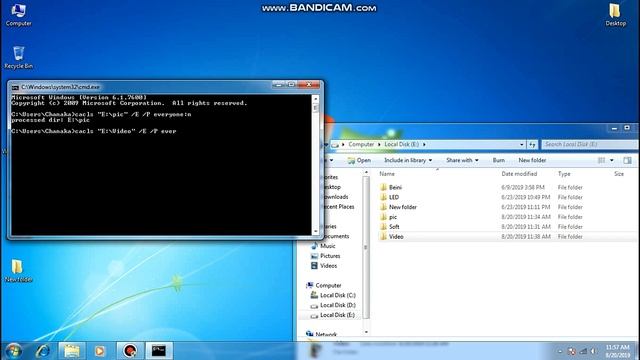
Task: Click the Video folder icon in Explorer
Action: click(x=383, y=236)
